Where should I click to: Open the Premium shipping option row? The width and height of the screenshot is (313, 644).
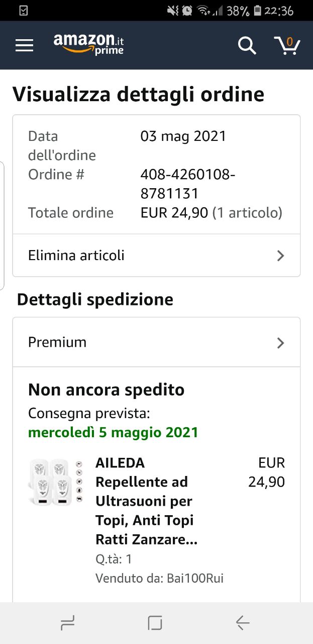click(x=156, y=342)
